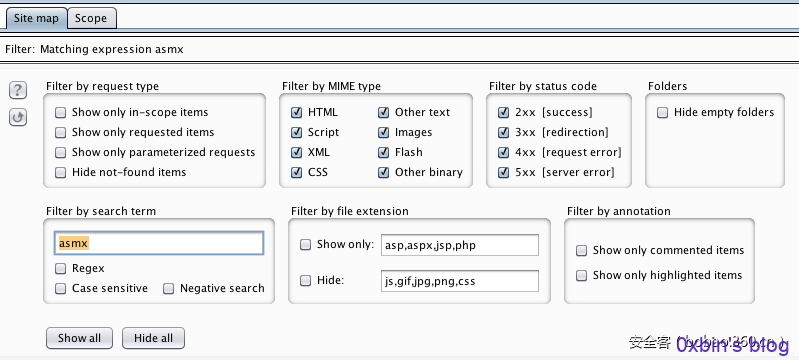This screenshot has height=360, width=799.
Task: Enable Hide not-found items
Action: (61, 172)
